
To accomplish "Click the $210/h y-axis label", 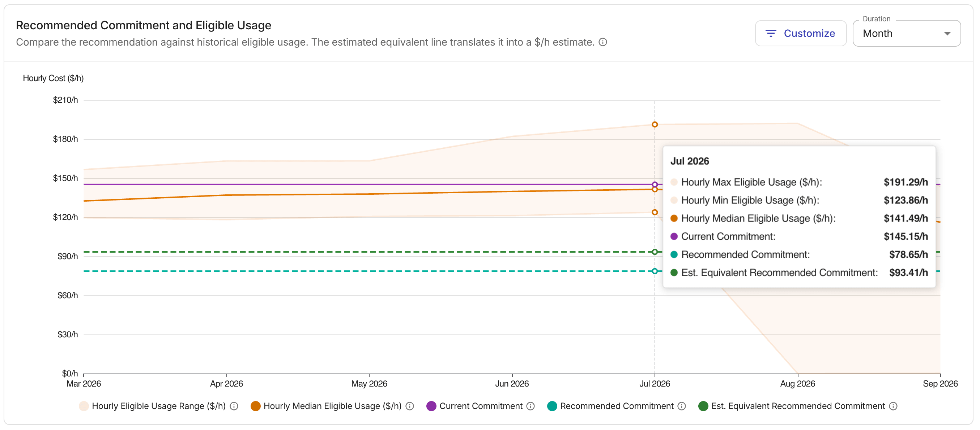I will [x=65, y=100].
